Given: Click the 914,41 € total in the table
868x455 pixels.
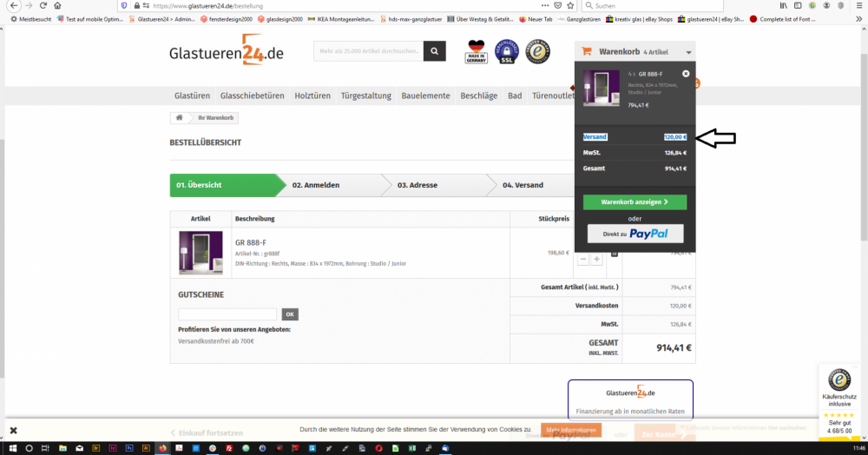Looking at the screenshot, I should point(674,348).
